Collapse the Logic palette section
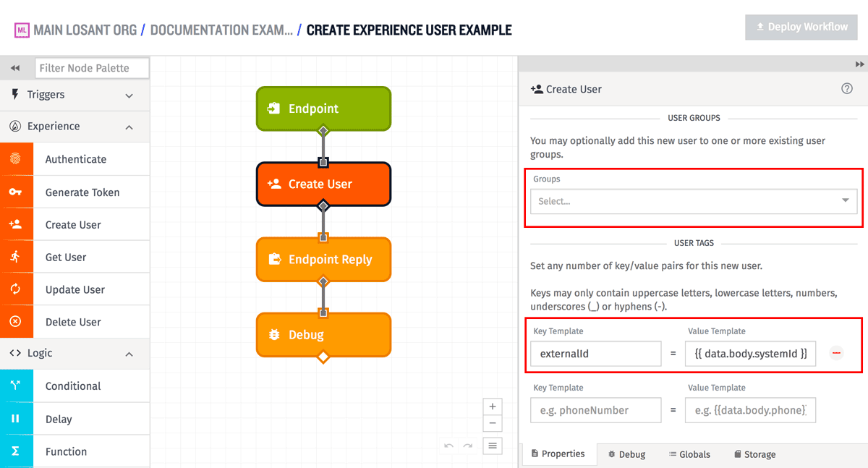 point(75,353)
